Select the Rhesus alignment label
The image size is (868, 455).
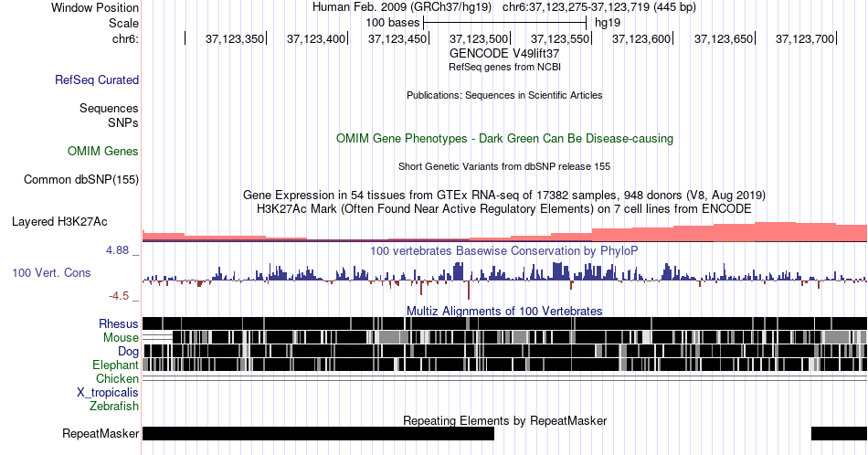[x=119, y=324]
